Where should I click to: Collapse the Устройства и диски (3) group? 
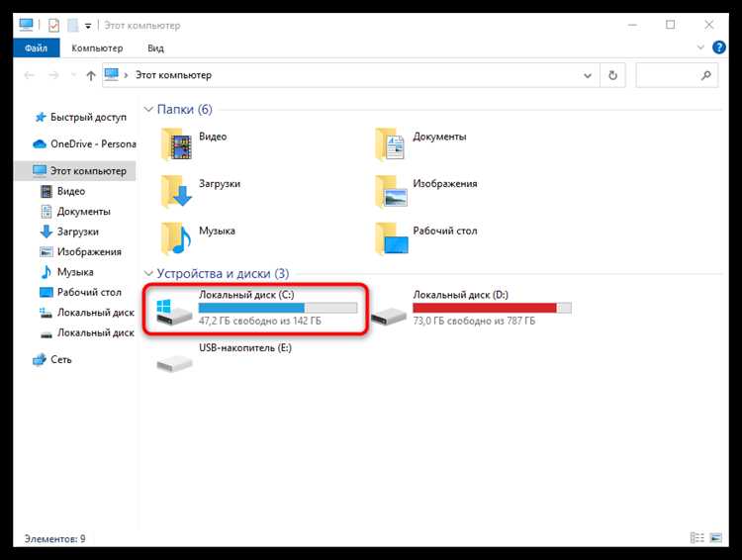tap(148, 274)
